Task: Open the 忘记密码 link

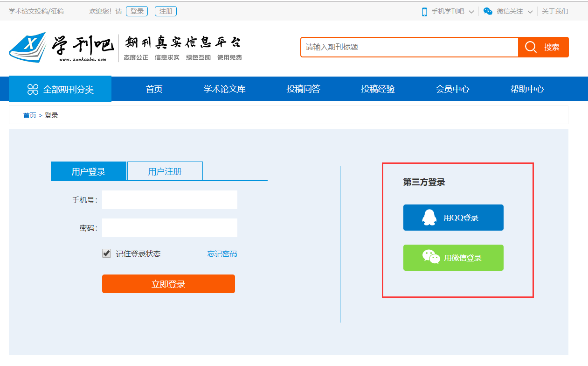Action: (222, 254)
